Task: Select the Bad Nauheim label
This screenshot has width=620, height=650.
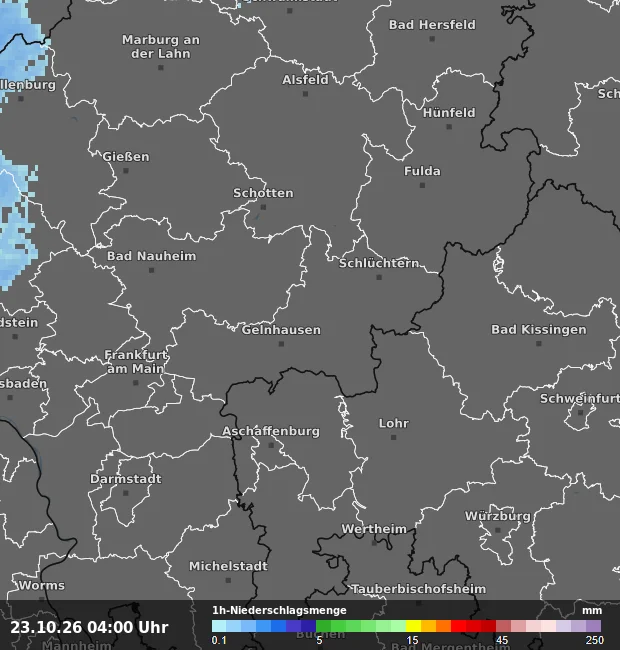Action: coord(151,256)
